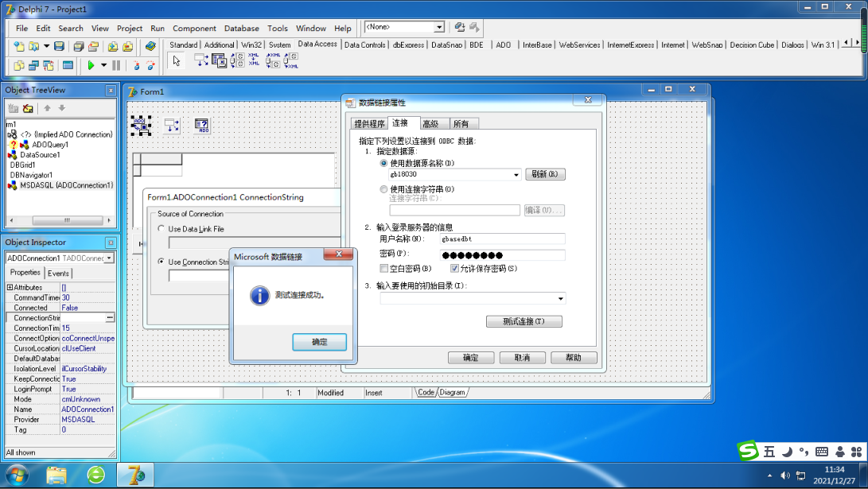
Task: Open the Provider (提供程序) tab
Action: [369, 124]
